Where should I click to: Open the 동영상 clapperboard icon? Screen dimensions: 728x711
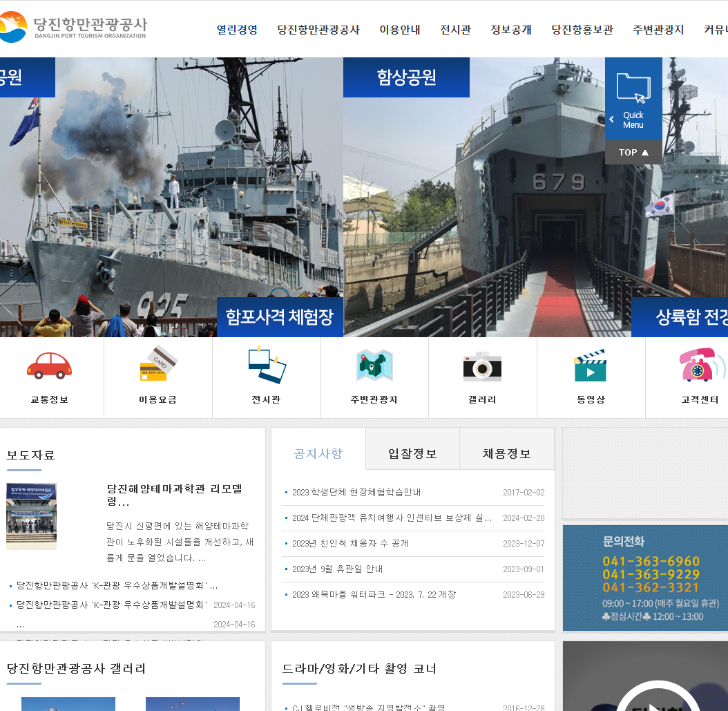(x=591, y=366)
